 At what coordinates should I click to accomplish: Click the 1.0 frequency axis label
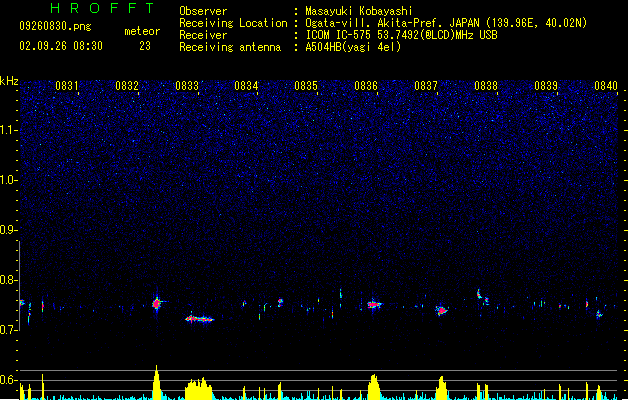[8, 180]
